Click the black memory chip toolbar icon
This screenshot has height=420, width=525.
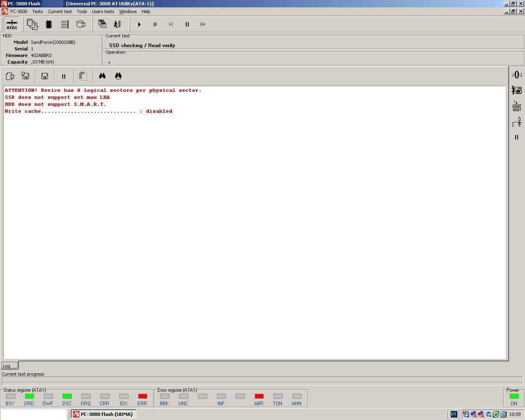(49, 25)
